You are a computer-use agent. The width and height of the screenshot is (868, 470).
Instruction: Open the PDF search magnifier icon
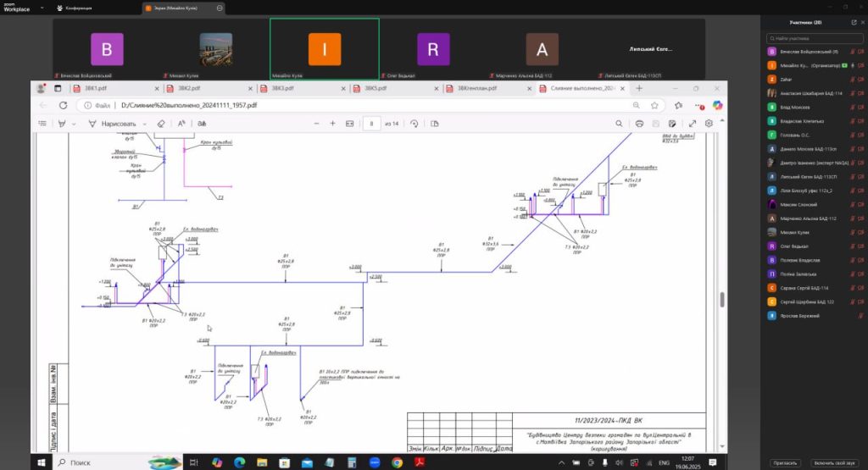(x=616, y=124)
